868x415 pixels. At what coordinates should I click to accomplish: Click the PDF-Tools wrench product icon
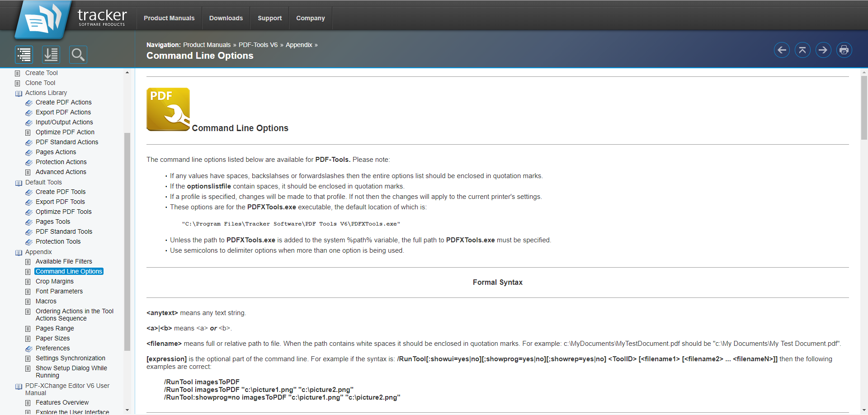point(168,109)
